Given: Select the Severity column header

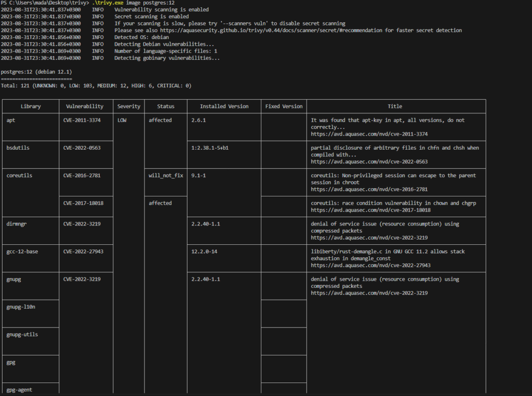Looking at the screenshot, I should coord(129,107).
